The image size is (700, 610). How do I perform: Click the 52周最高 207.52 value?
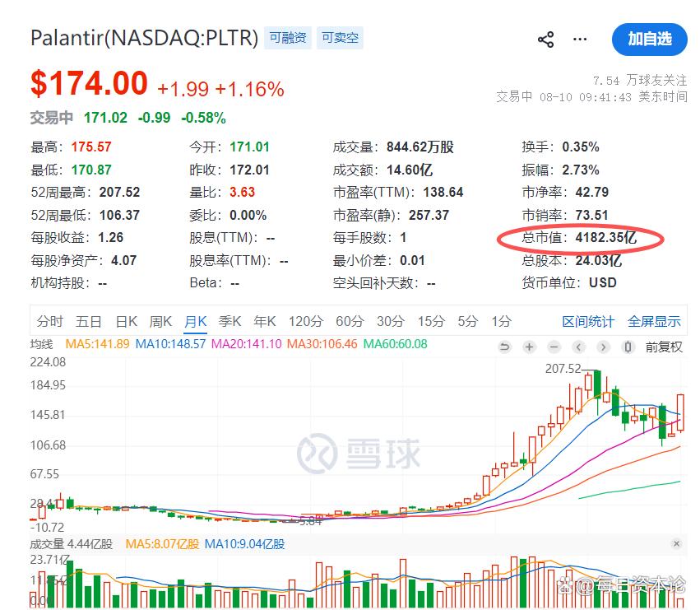tap(119, 192)
